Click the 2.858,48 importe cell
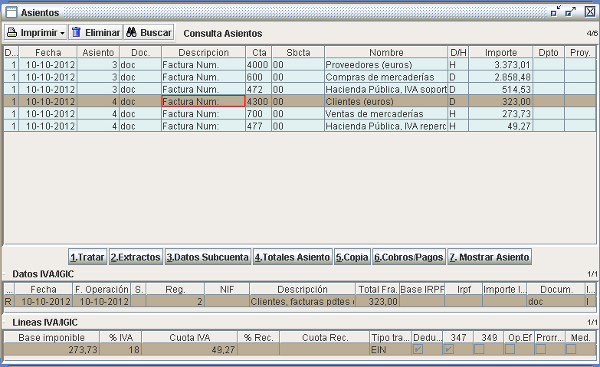 [501, 77]
